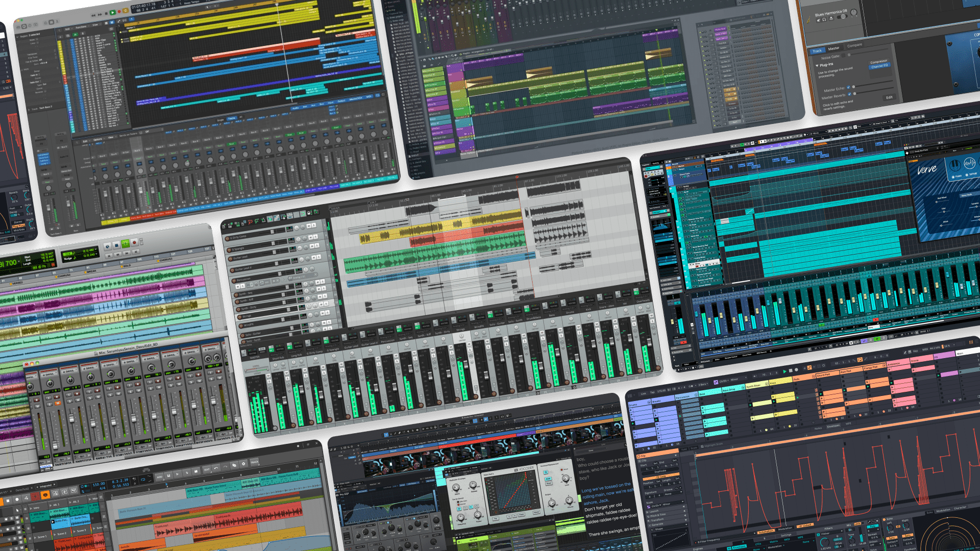980x551 pixels.
Task: Select the Envelopes tab in the clip view
Action: [x=832, y=426]
